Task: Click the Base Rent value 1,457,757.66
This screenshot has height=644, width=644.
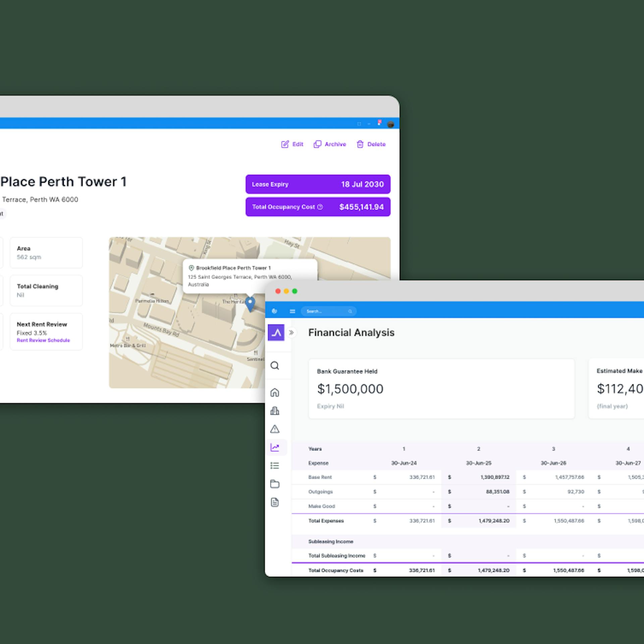Action: pyautogui.click(x=570, y=477)
